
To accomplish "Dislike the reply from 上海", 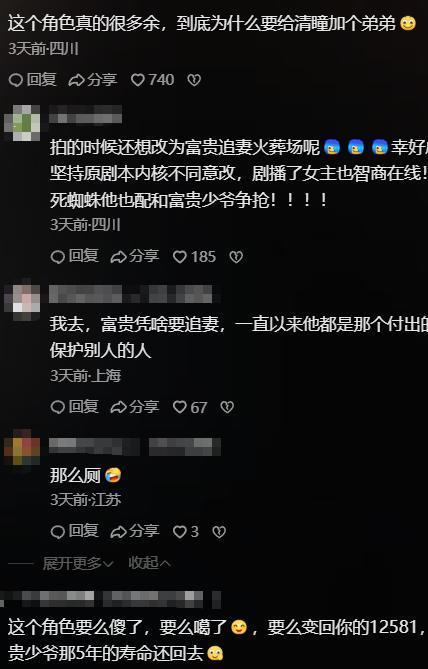I will (227, 407).
